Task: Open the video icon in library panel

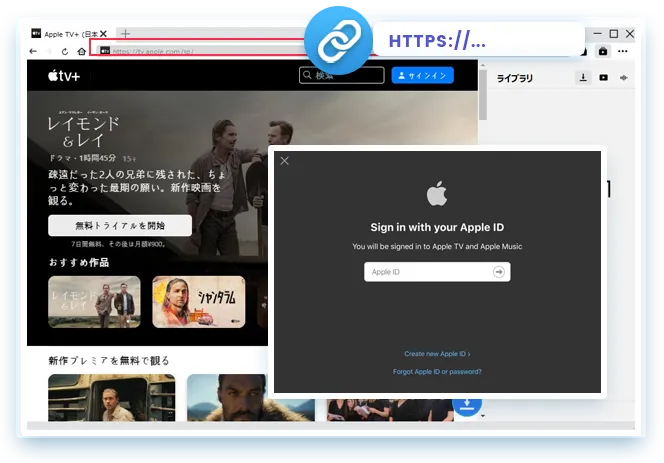Action: [x=603, y=78]
